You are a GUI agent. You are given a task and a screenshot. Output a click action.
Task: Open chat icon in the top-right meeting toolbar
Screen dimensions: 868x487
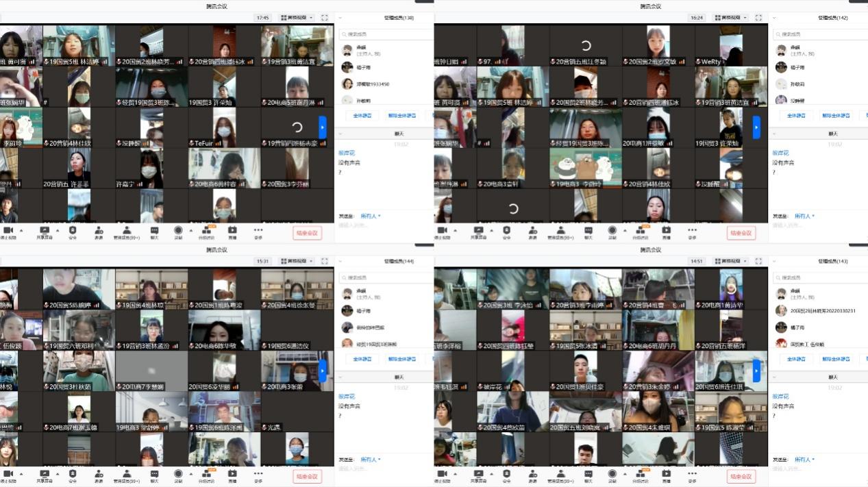pyautogui.click(x=588, y=230)
